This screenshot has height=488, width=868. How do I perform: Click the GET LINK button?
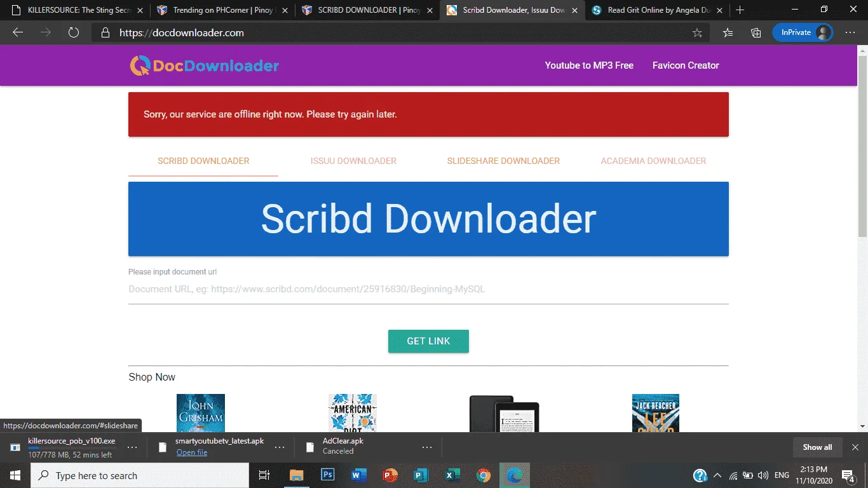tap(428, 341)
